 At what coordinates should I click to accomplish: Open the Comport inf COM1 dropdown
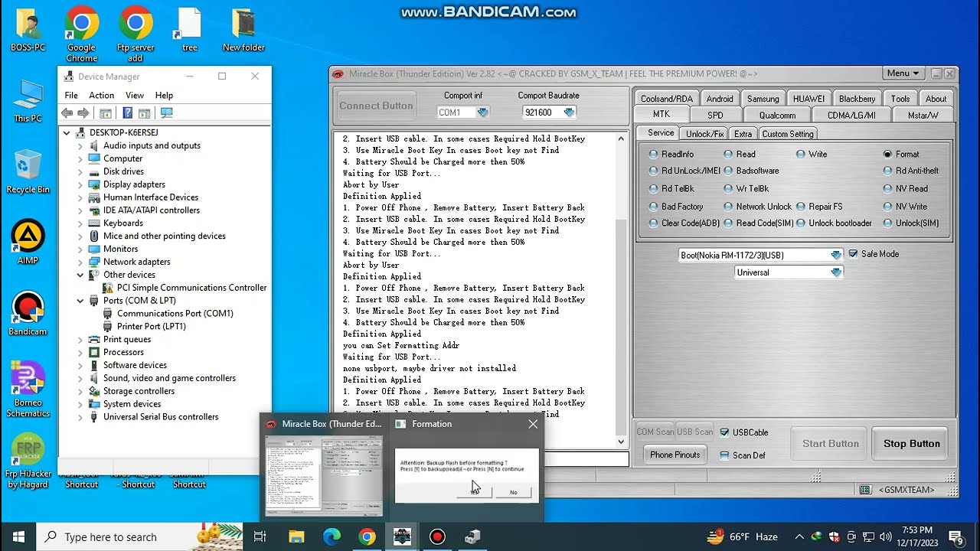tap(482, 112)
